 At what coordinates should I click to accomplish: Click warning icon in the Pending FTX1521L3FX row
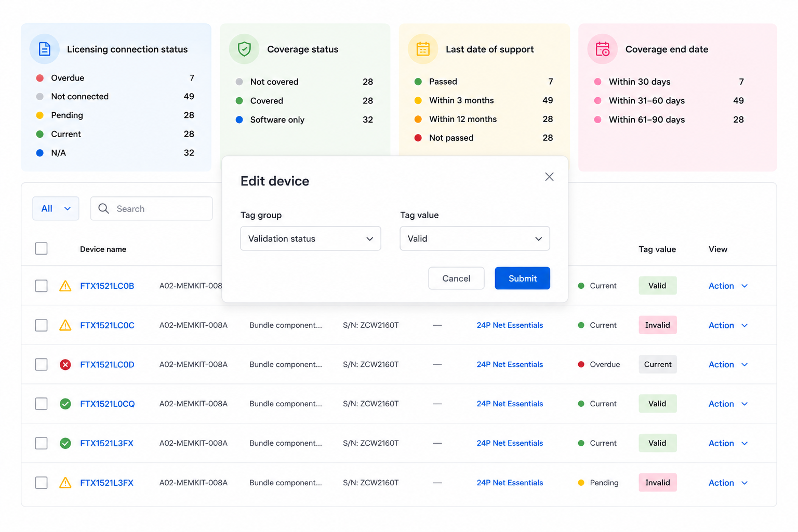[65, 483]
